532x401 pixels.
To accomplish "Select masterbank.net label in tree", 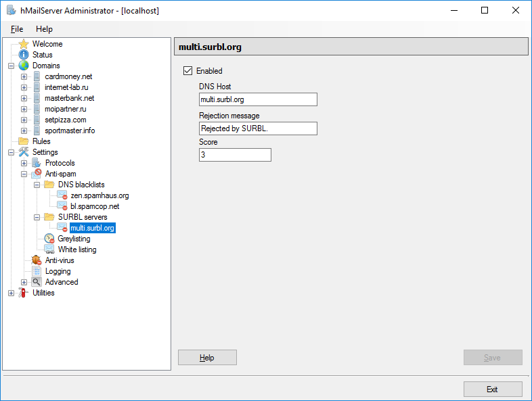I will coord(69,98).
